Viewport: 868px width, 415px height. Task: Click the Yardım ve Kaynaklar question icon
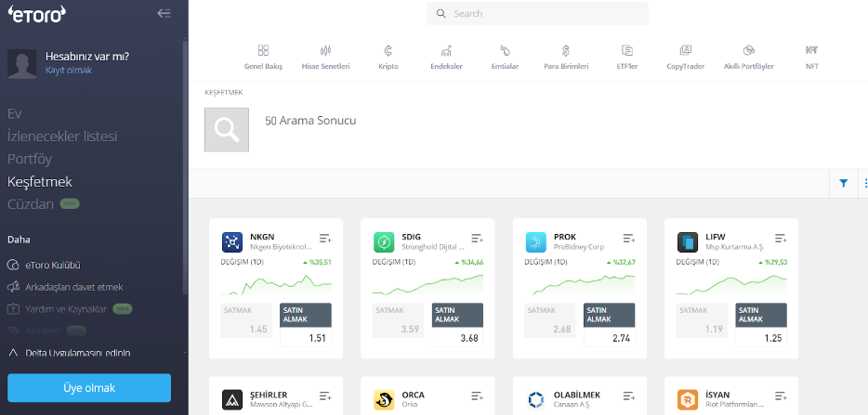(x=13, y=309)
